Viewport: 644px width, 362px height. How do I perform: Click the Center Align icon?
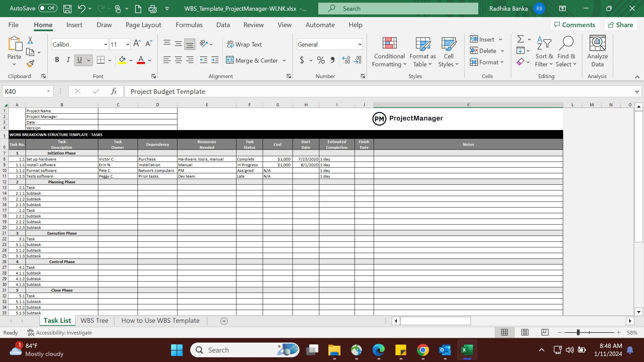pos(178,60)
